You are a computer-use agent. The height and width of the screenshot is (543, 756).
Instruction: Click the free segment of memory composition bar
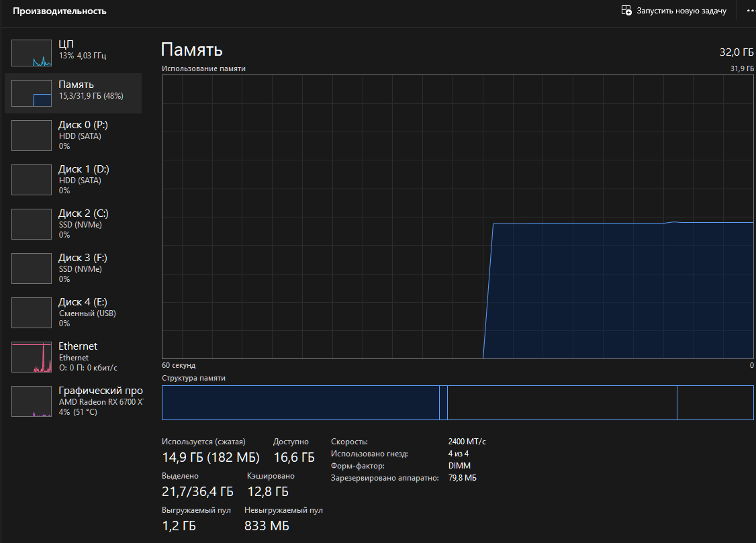point(715,403)
